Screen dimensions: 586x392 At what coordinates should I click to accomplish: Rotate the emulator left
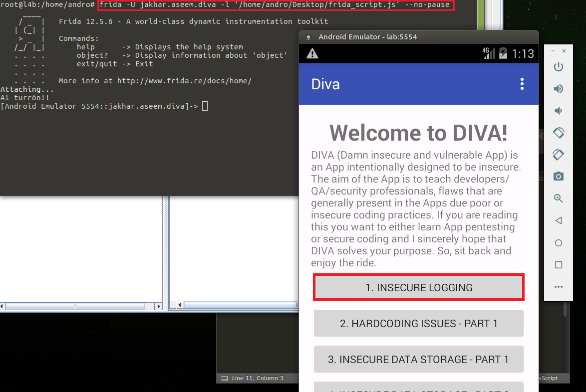pyautogui.click(x=559, y=133)
